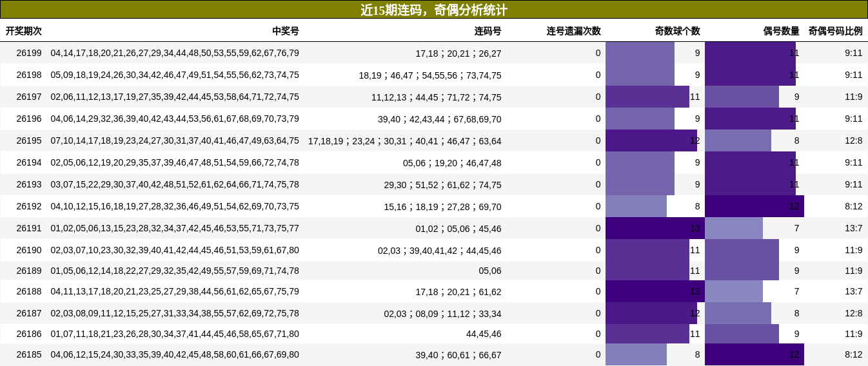Click the omission count 0 in row 26199
Image resolution: width=868 pixels, height=366 pixels.
point(598,53)
